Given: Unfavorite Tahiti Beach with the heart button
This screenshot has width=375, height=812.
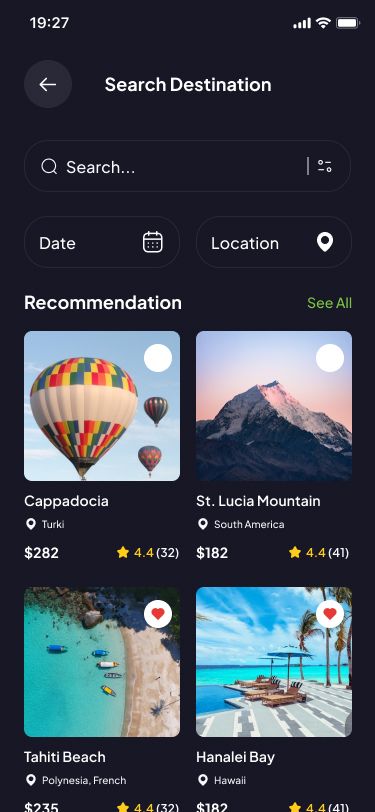Looking at the screenshot, I should pyautogui.click(x=158, y=614).
